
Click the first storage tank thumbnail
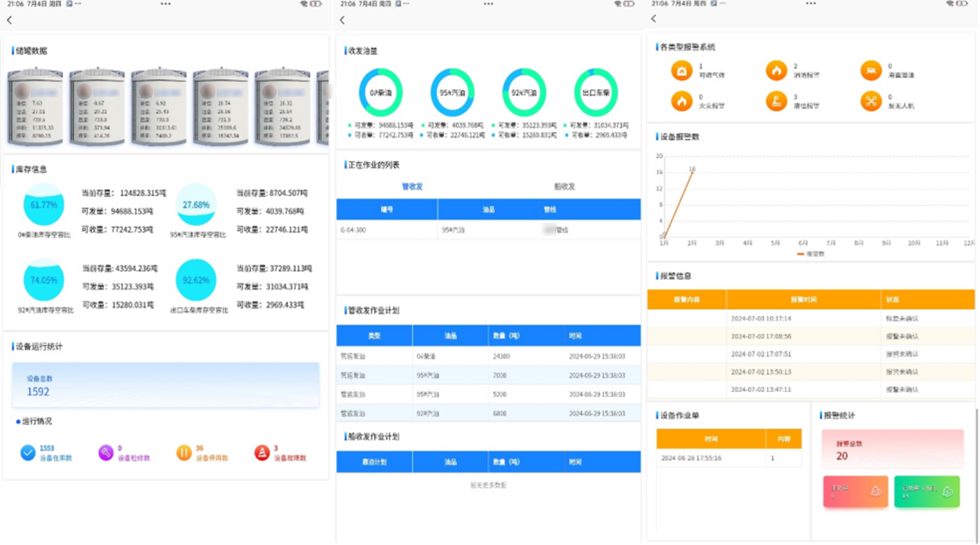pyautogui.click(x=35, y=107)
